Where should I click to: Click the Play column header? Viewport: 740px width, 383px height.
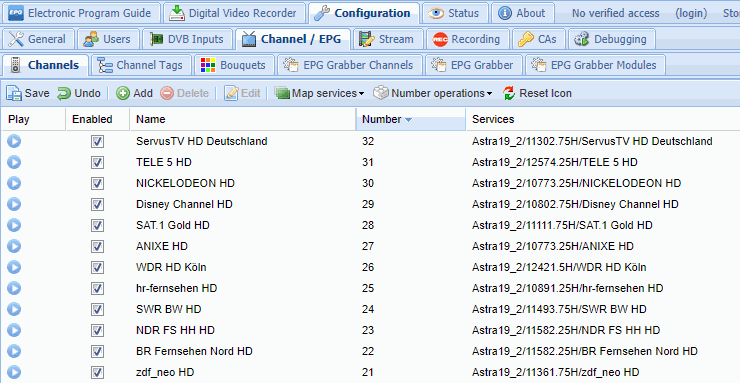[33, 119]
